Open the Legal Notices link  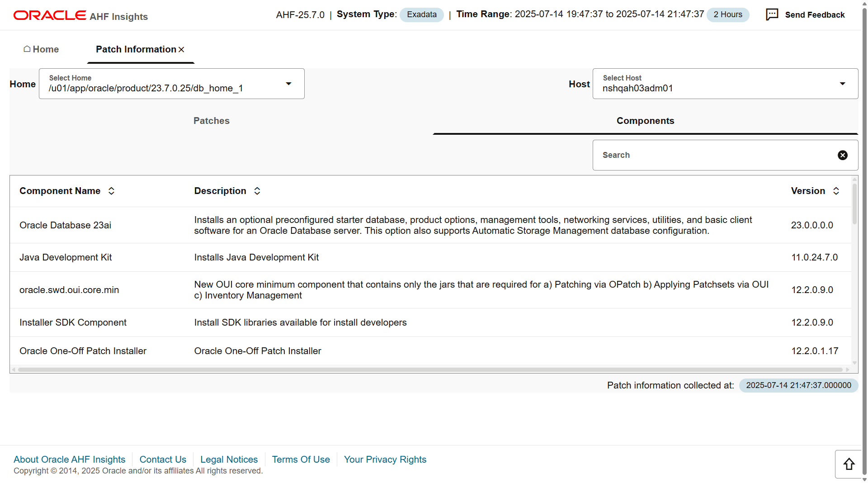click(229, 459)
